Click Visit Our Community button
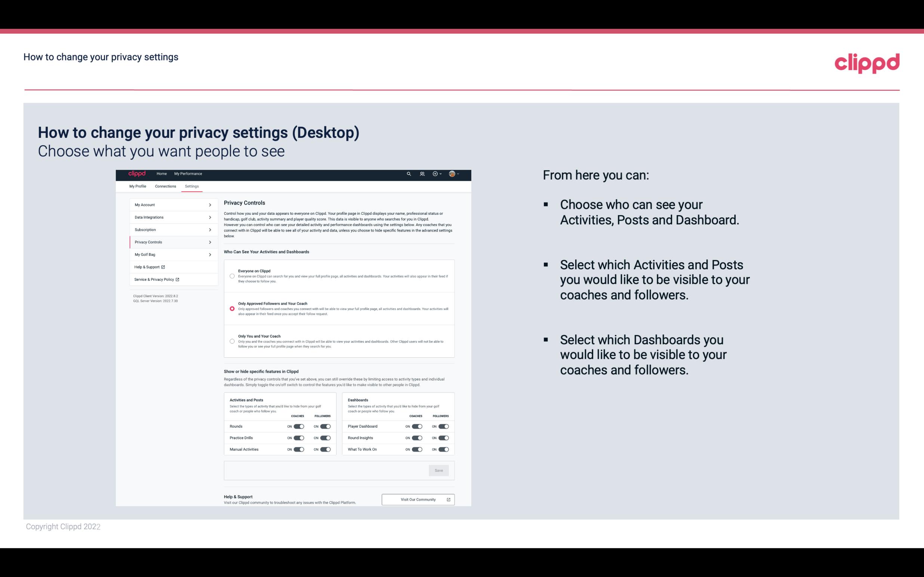The height and width of the screenshot is (577, 924). coord(418,499)
